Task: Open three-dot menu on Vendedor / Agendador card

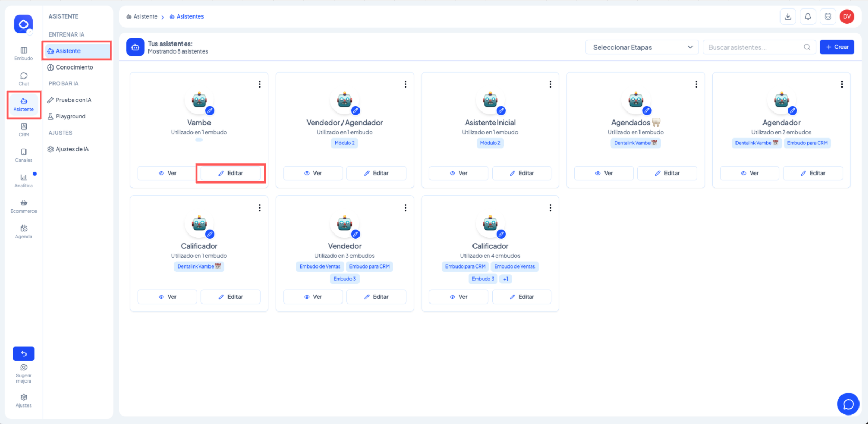Action: (x=405, y=84)
